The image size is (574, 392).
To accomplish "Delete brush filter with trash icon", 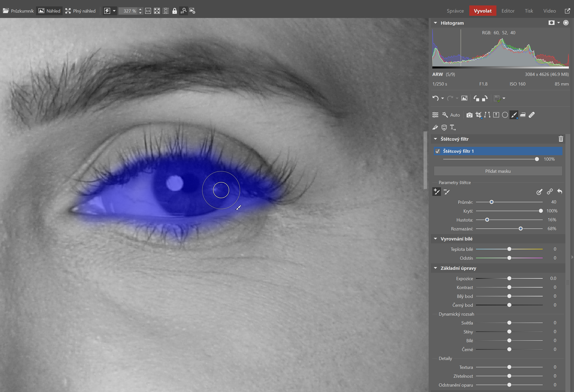I will point(561,139).
